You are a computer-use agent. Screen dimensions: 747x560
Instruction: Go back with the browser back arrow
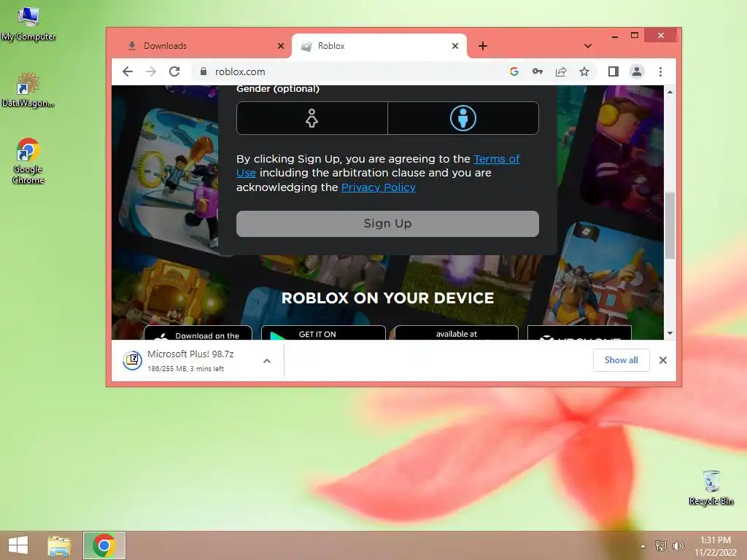click(x=127, y=71)
